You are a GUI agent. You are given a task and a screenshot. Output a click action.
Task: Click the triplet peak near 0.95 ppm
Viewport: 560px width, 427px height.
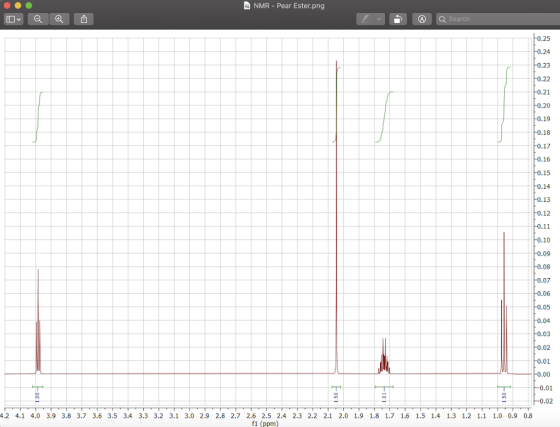coord(504,303)
